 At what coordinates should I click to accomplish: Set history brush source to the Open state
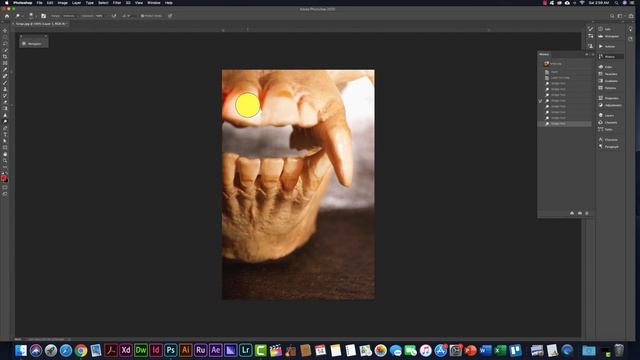tap(540, 72)
